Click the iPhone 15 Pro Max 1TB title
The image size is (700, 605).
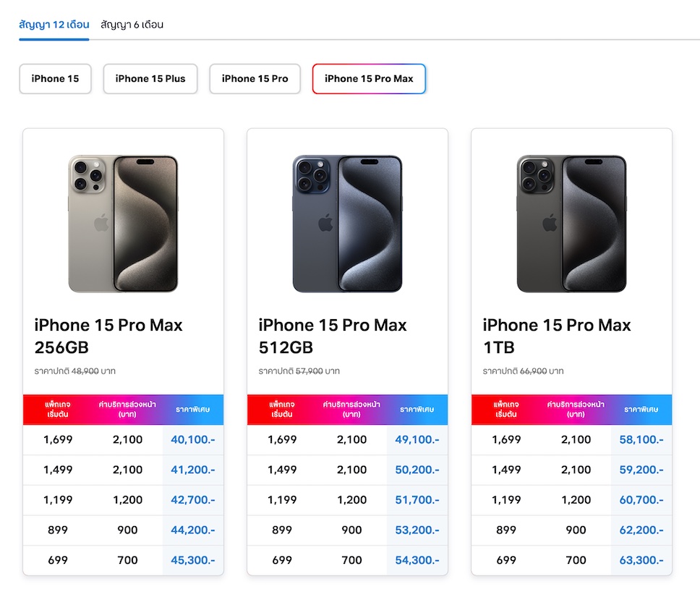557,337
